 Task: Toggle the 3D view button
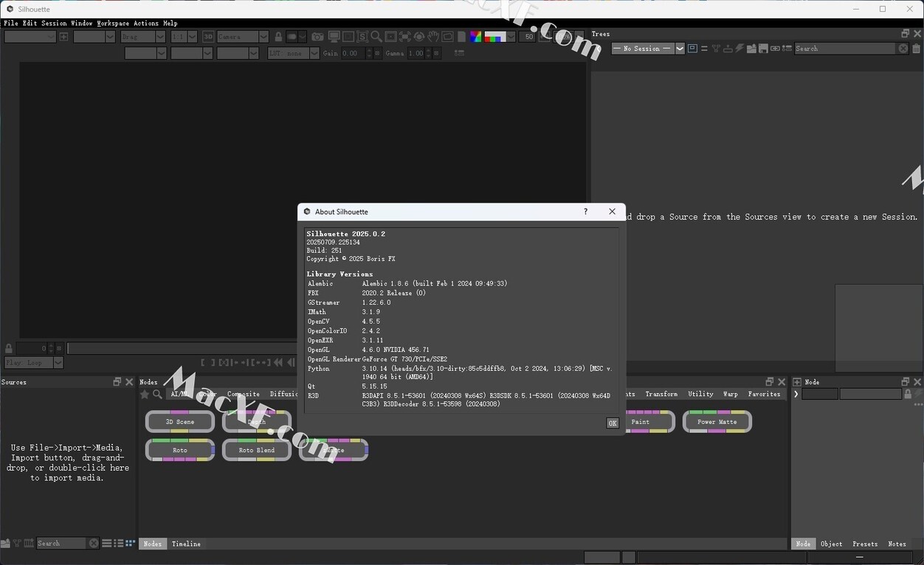(208, 37)
